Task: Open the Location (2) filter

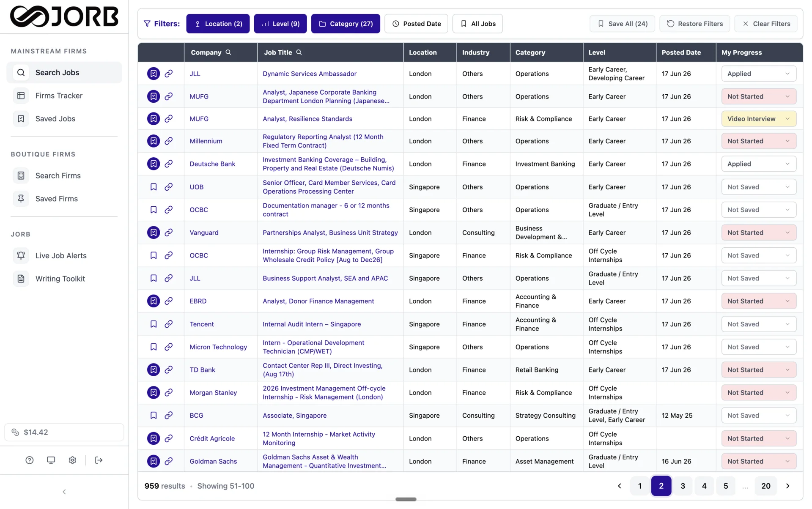Action: click(218, 24)
